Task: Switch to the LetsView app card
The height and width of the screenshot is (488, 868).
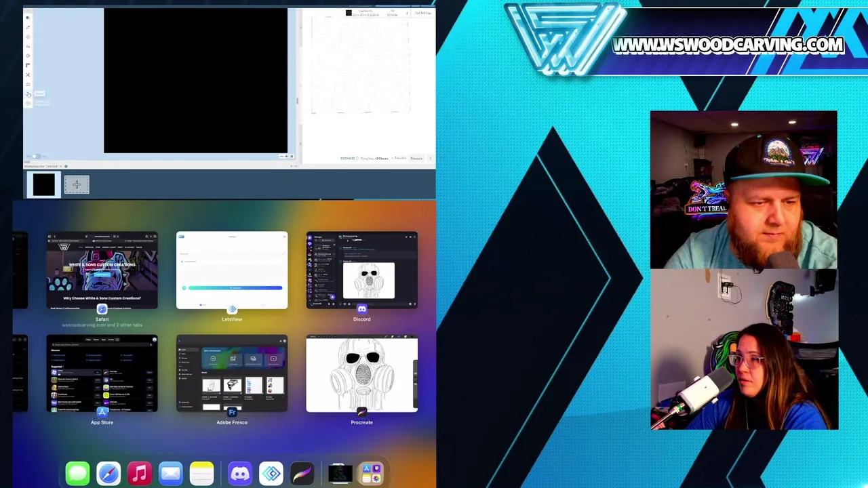Action: [232, 270]
